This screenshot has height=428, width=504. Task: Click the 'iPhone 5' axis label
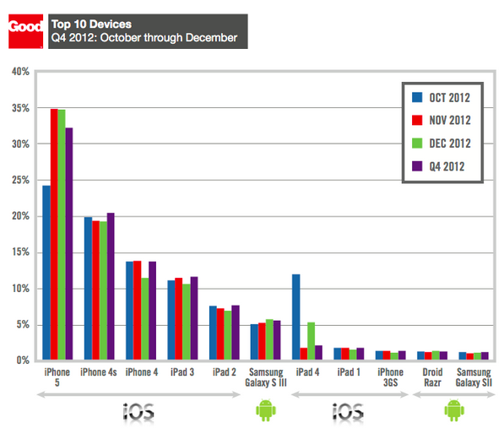(57, 377)
